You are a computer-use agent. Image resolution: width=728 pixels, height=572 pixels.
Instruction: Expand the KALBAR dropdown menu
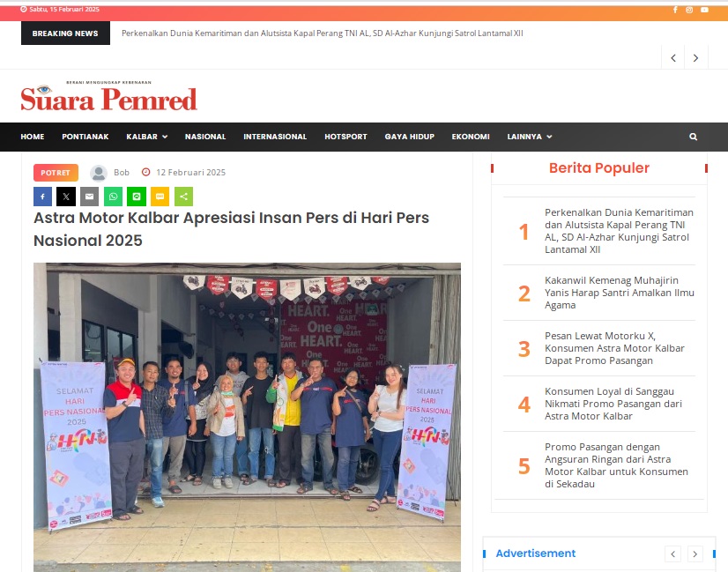click(x=146, y=137)
